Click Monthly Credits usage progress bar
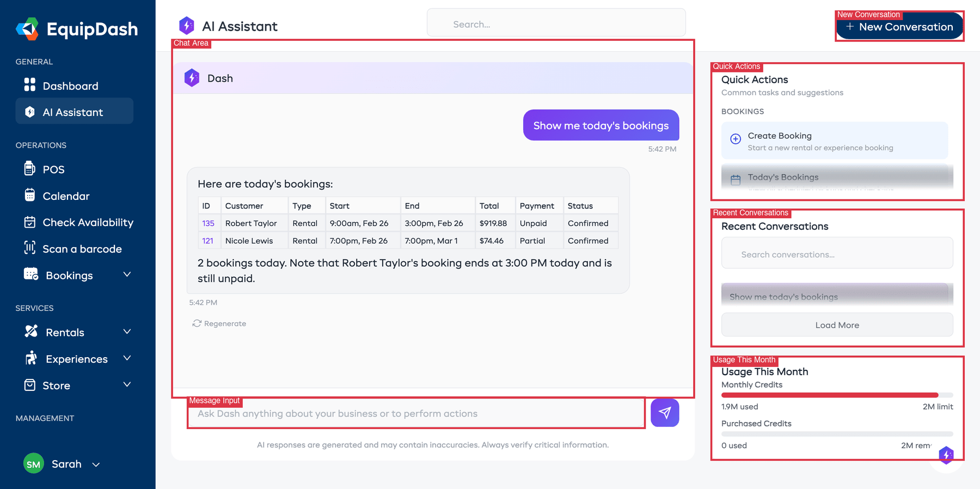This screenshot has width=980, height=489. click(837, 395)
